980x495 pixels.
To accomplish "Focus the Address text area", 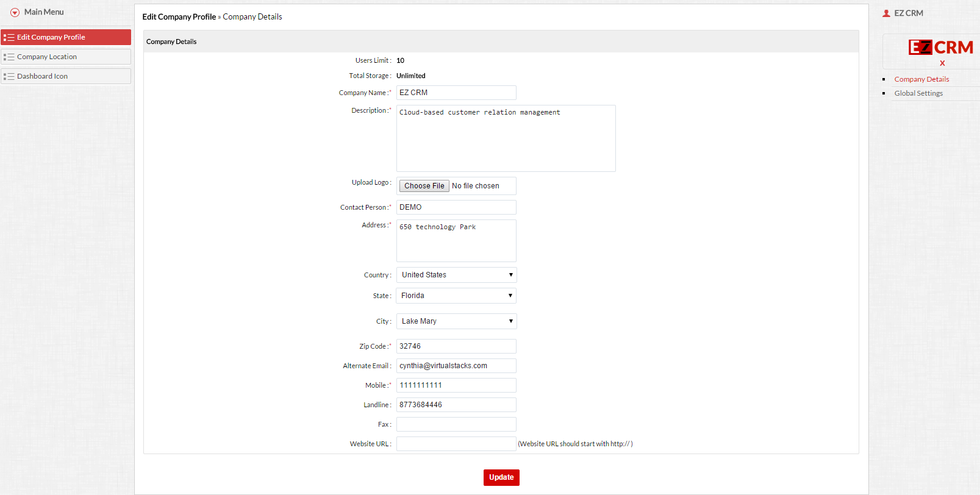I will (456, 241).
